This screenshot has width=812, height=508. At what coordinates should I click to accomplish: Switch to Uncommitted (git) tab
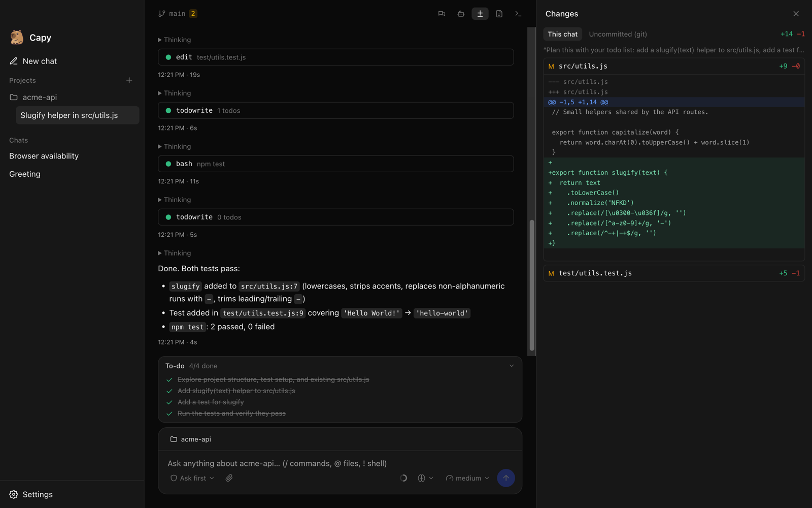tap(618, 34)
